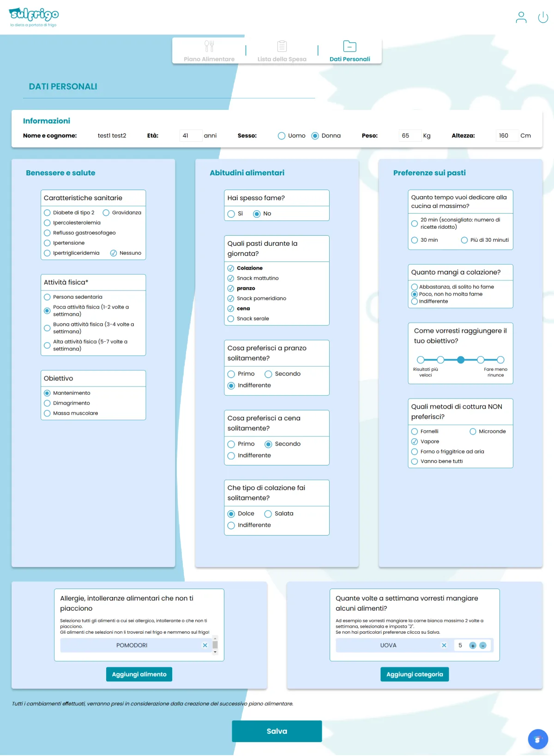Toggle the Nessuno health checkbox

tap(114, 253)
